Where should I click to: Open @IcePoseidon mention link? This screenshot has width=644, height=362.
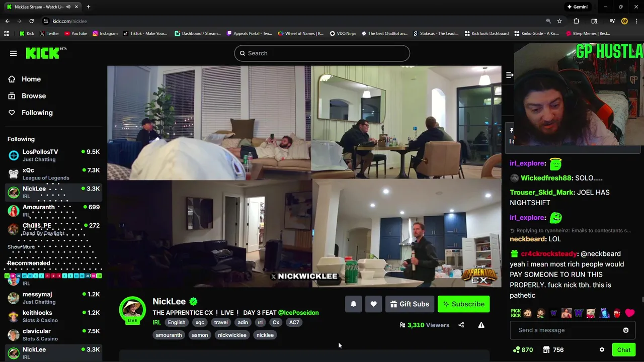click(x=298, y=312)
